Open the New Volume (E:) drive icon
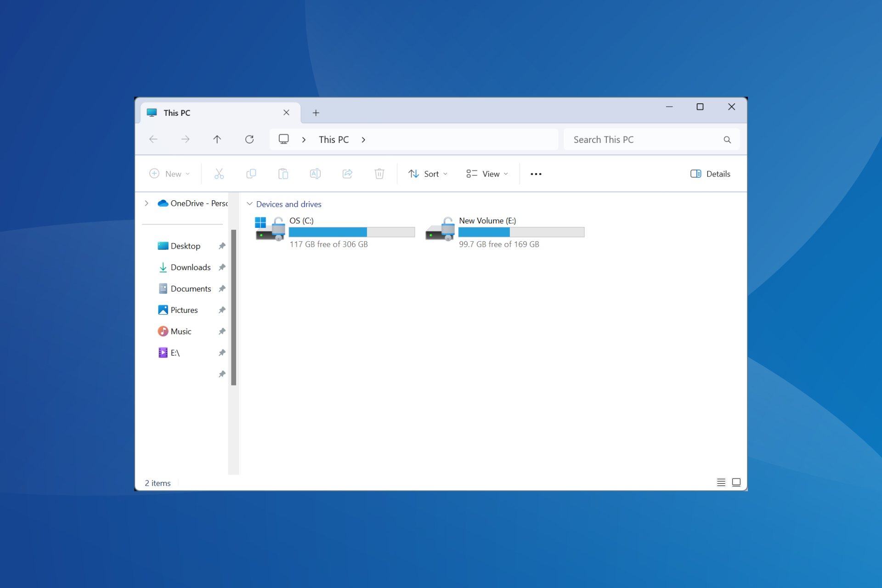Image resolution: width=882 pixels, height=588 pixels. click(x=440, y=229)
